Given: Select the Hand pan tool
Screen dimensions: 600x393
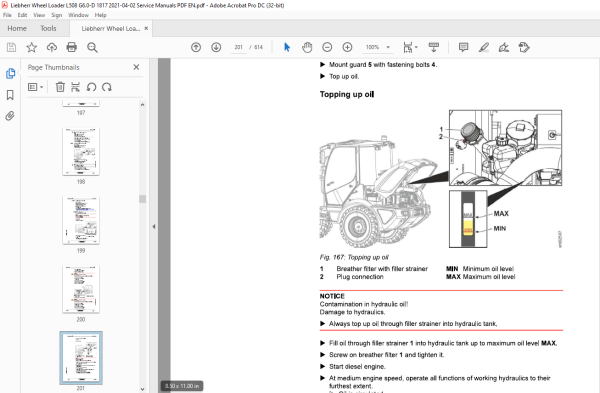Looking at the screenshot, I should 307,47.
